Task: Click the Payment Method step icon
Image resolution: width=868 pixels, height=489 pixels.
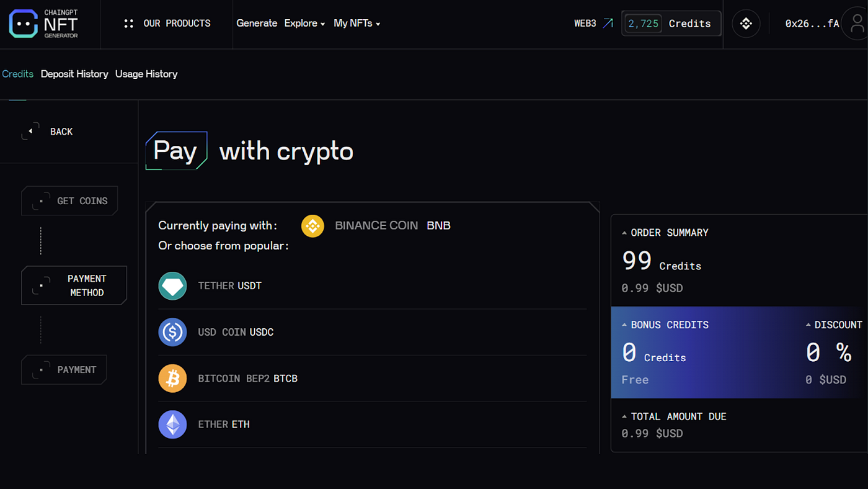Action: coord(41,285)
